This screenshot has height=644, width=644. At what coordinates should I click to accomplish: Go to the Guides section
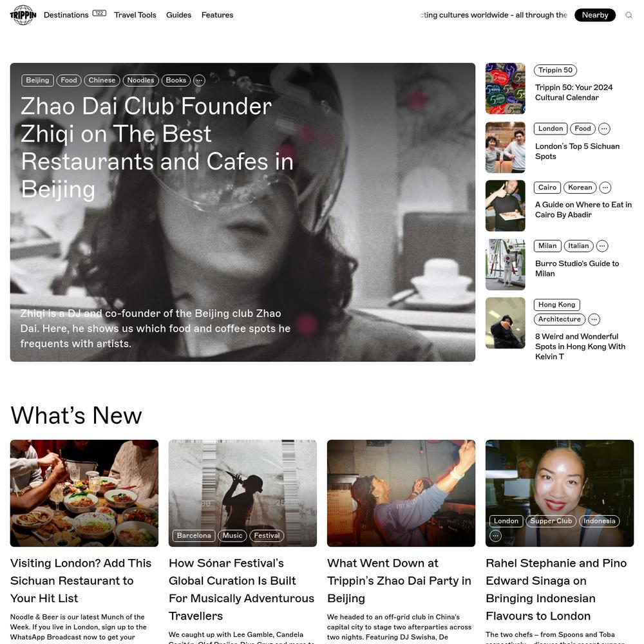178,15
